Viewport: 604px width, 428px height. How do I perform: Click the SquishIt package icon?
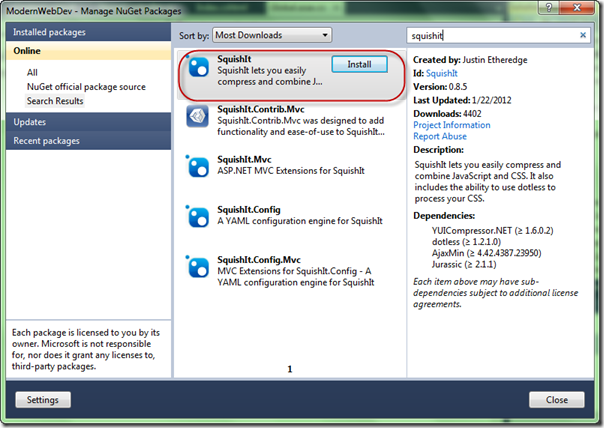(x=198, y=68)
